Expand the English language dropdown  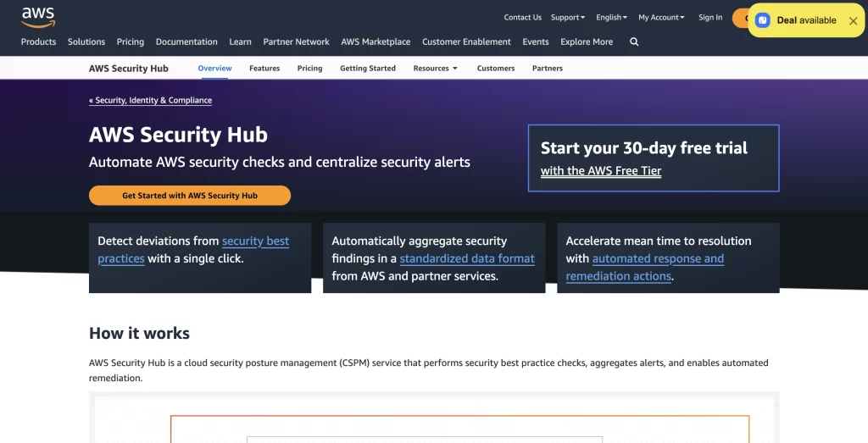click(611, 17)
